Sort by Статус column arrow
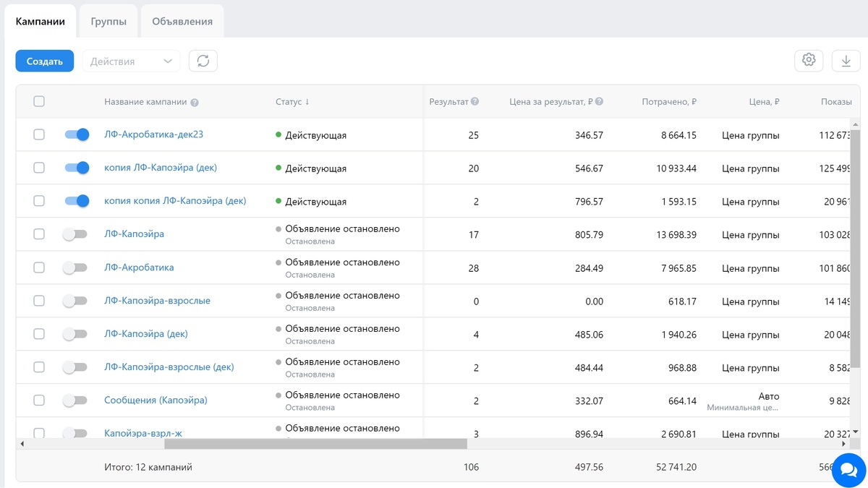The height and width of the screenshot is (488, 868). (307, 102)
